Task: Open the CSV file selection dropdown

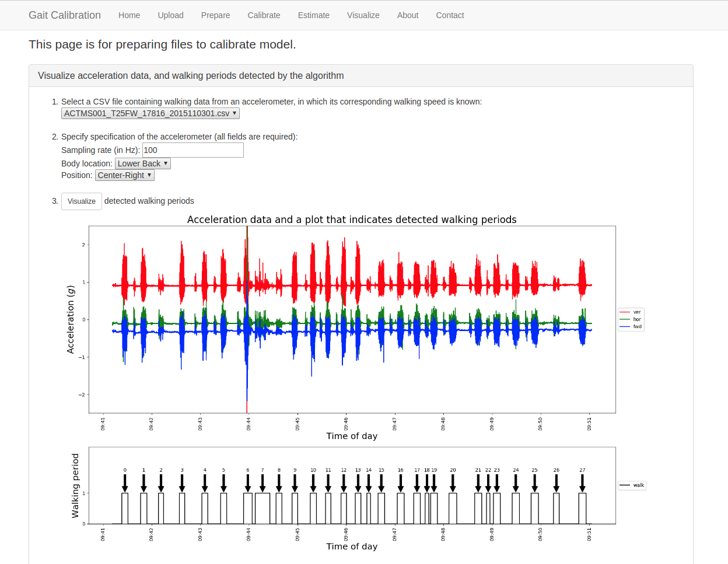Action: point(150,113)
